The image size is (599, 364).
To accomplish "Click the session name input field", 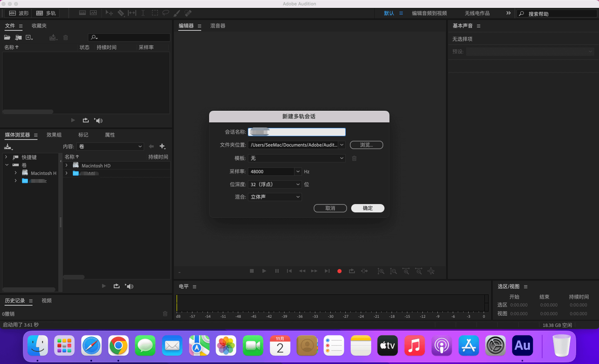I will tap(297, 132).
